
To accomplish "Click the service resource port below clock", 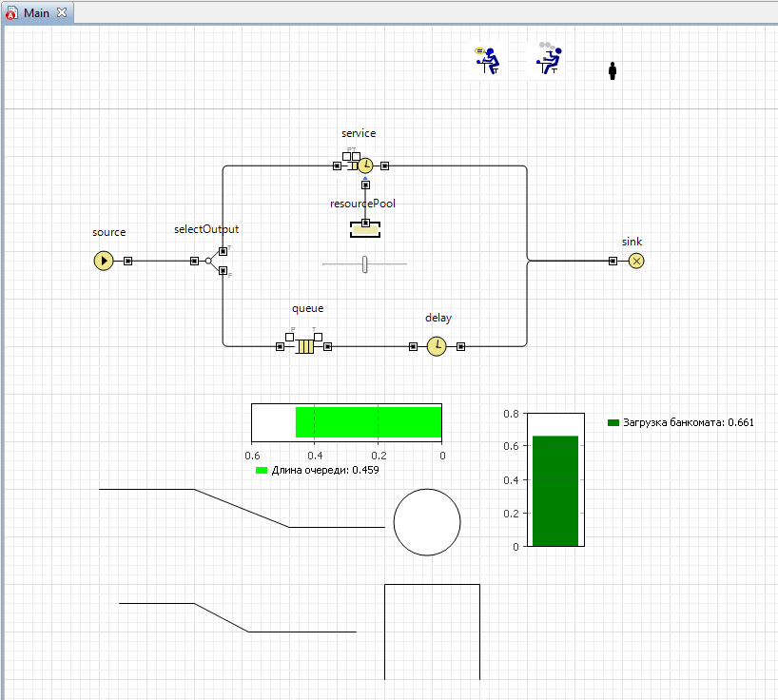I will 365,185.
